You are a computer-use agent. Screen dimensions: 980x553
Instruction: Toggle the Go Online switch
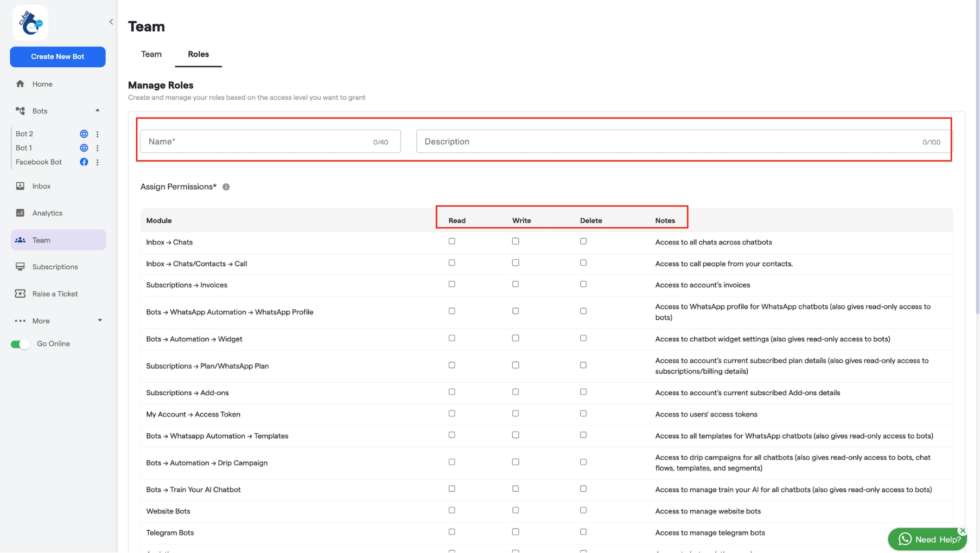pos(20,344)
